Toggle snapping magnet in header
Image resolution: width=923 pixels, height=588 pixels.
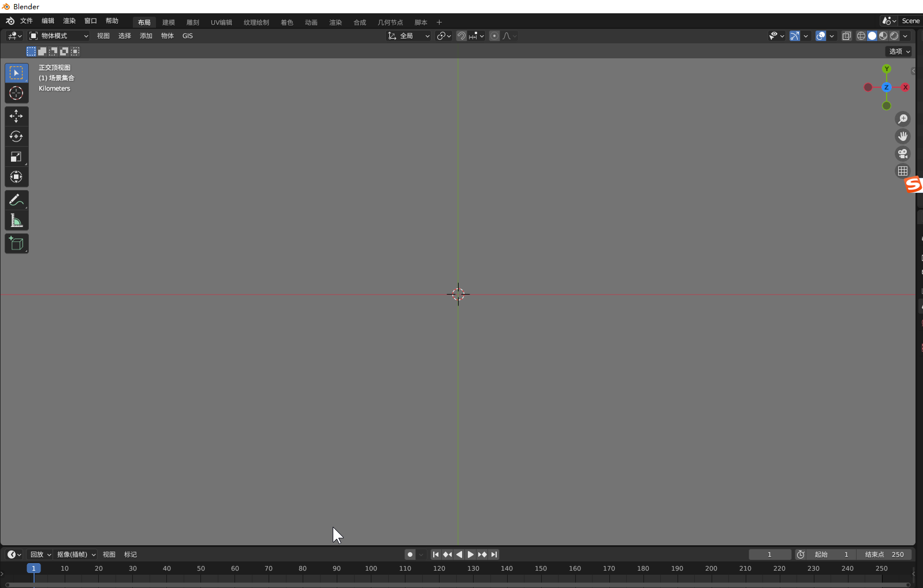(x=461, y=36)
